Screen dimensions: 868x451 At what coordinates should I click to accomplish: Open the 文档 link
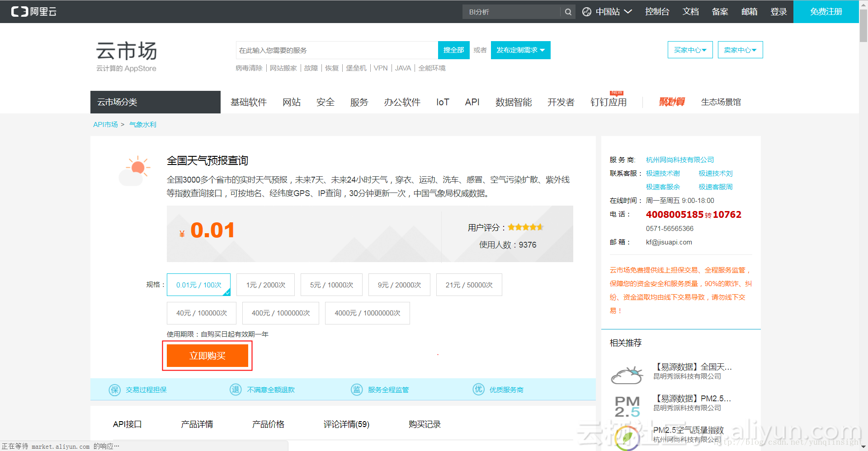(x=690, y=12)
